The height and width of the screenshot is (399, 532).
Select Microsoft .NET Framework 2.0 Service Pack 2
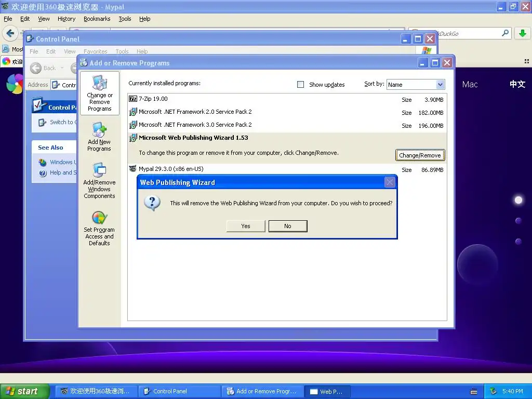click(x=195, y=112)
